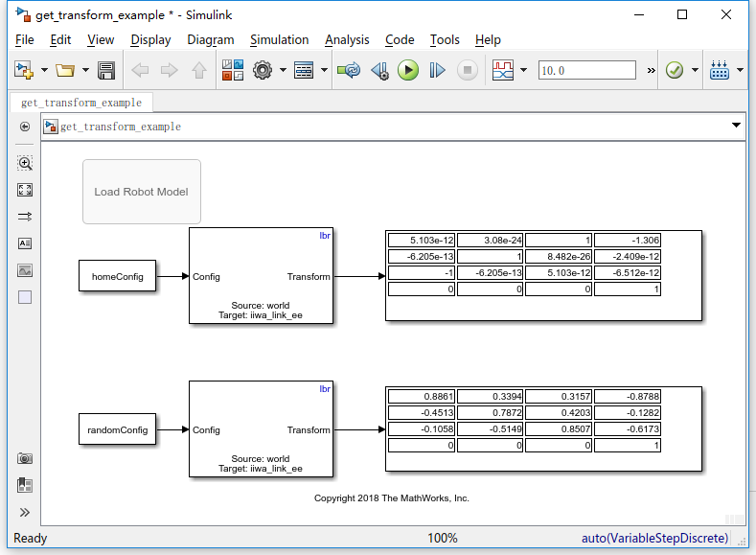Expand the Model Explorer dropdown arrow
The width and height of the screenshot is (756, 555).
coord(325,70)
